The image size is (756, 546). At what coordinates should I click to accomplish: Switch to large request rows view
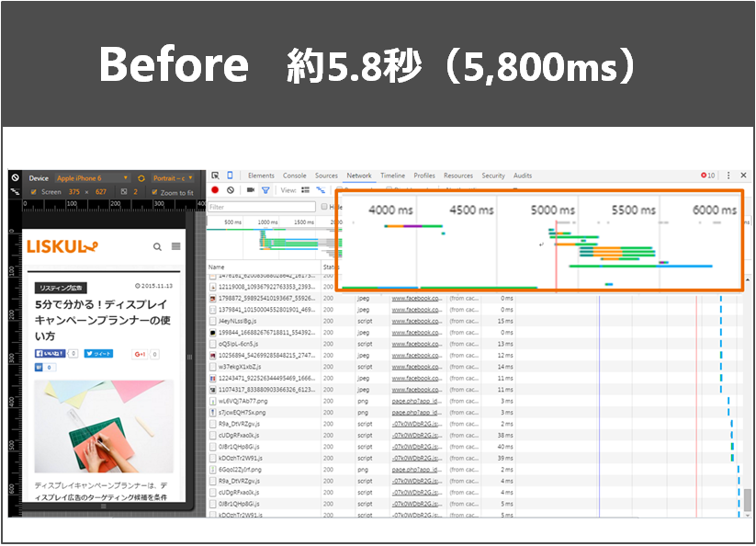tap(305, 190)
